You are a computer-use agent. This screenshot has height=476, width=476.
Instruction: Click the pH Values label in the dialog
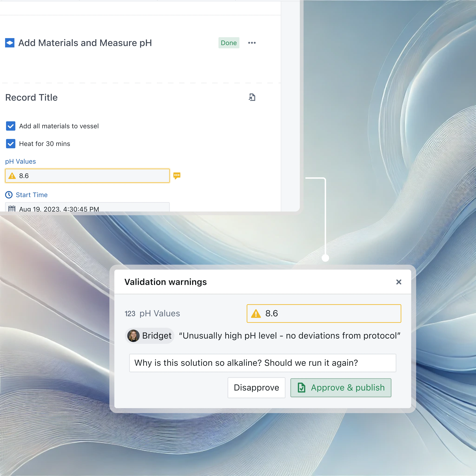160,314
